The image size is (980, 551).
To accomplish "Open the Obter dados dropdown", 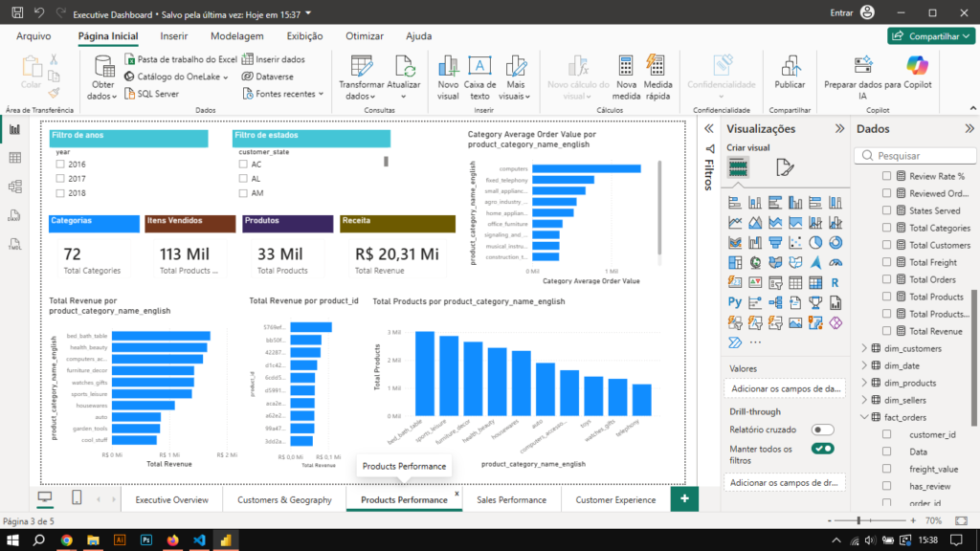I will point(102,78).
